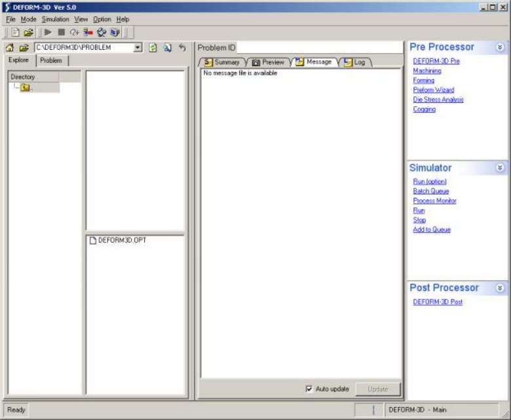The image size is (511, 420).
Task: Maximize the DEFORM-3D window
Action: (493, 7)
